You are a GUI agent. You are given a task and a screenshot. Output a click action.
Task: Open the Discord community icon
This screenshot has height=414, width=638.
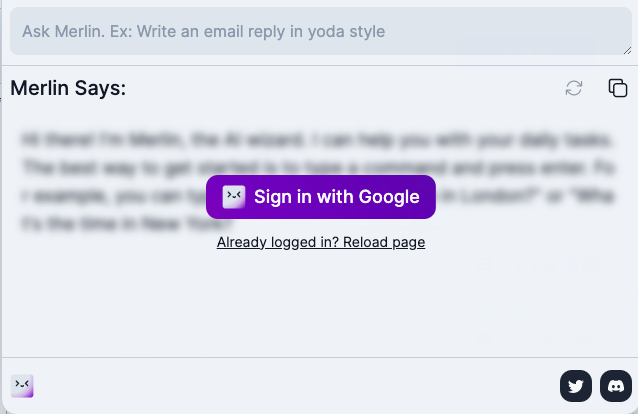coord(616,385)
